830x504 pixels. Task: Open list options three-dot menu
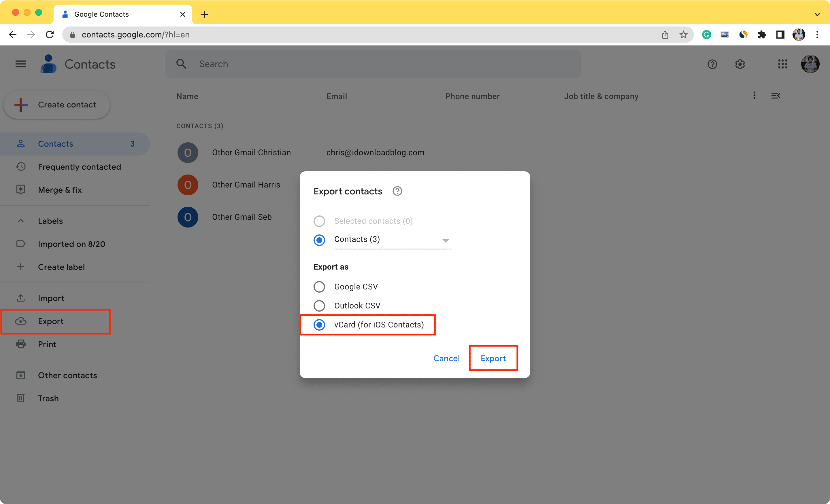click(x=754, y=96)
